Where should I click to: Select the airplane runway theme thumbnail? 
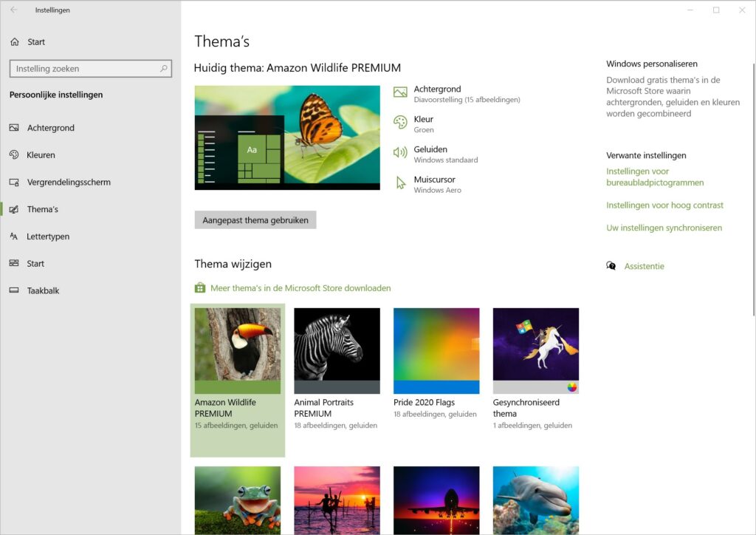436,500
